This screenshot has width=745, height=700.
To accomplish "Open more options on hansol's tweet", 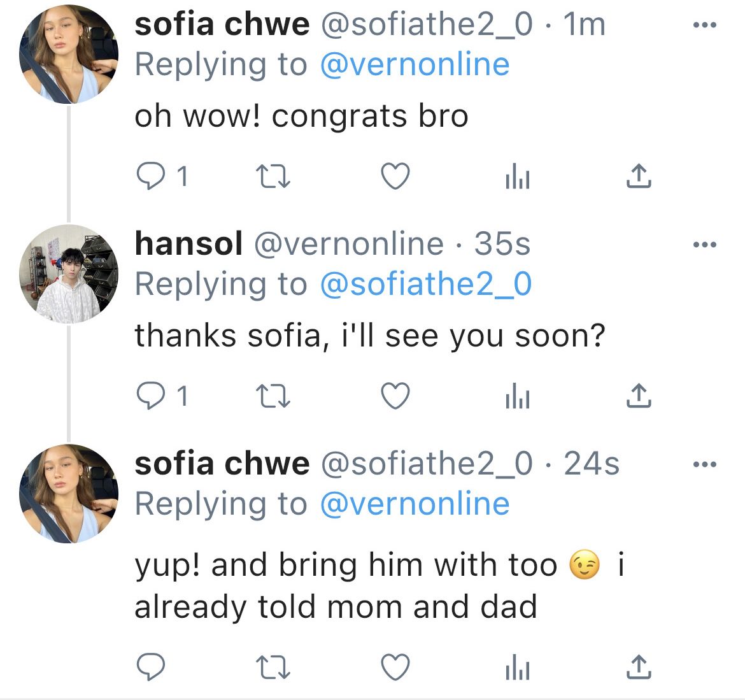I will click(x=705, y=245).
